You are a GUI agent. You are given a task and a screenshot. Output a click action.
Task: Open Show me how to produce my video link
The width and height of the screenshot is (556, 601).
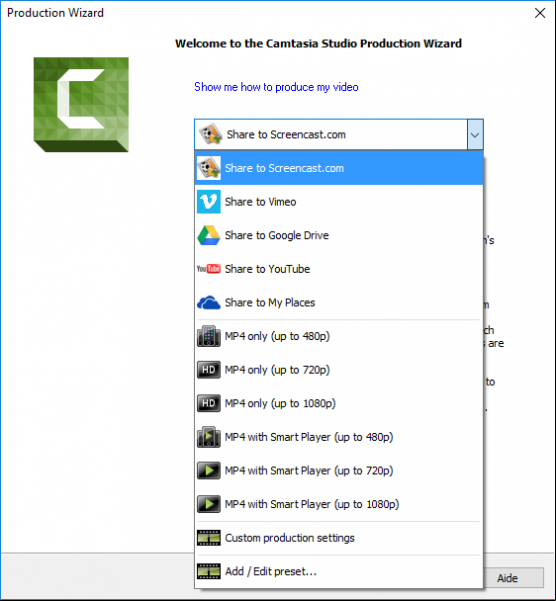click(276, 87)
